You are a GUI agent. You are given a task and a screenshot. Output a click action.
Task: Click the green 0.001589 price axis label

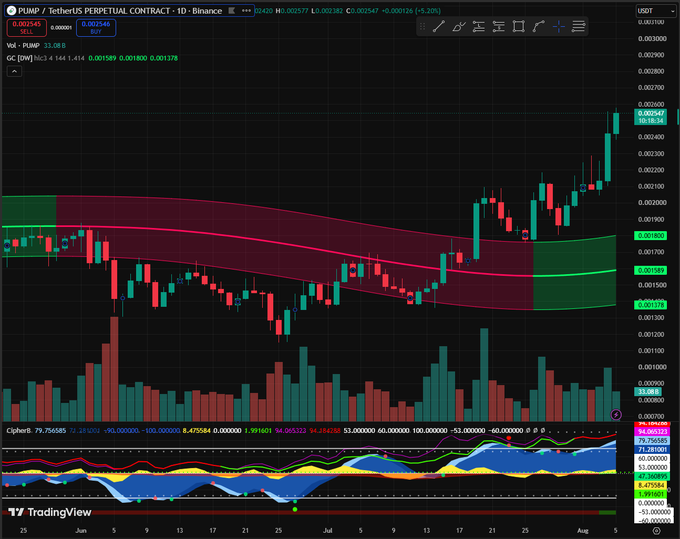[x=651, y=270]
